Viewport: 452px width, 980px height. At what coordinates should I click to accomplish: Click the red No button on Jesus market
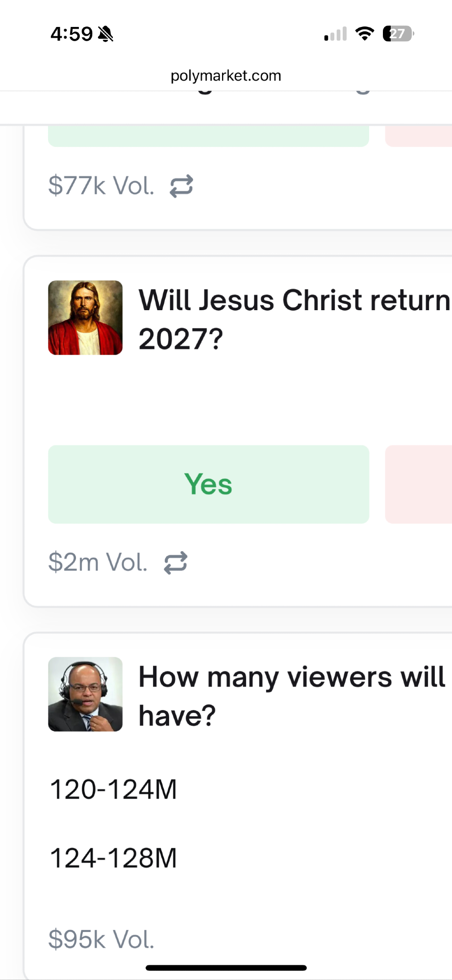(419, 484)
